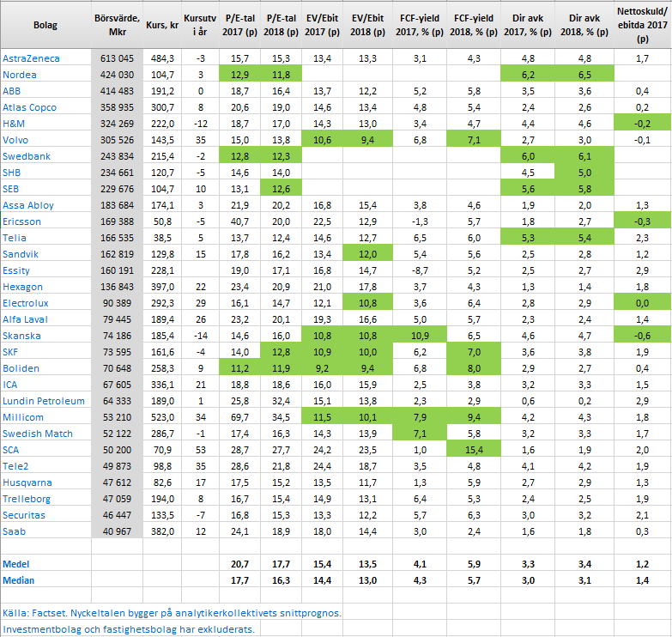This screenshot has height=637, width=672.
Task: Open the AstraZeneca company link
Action: (x=31, y=58)
